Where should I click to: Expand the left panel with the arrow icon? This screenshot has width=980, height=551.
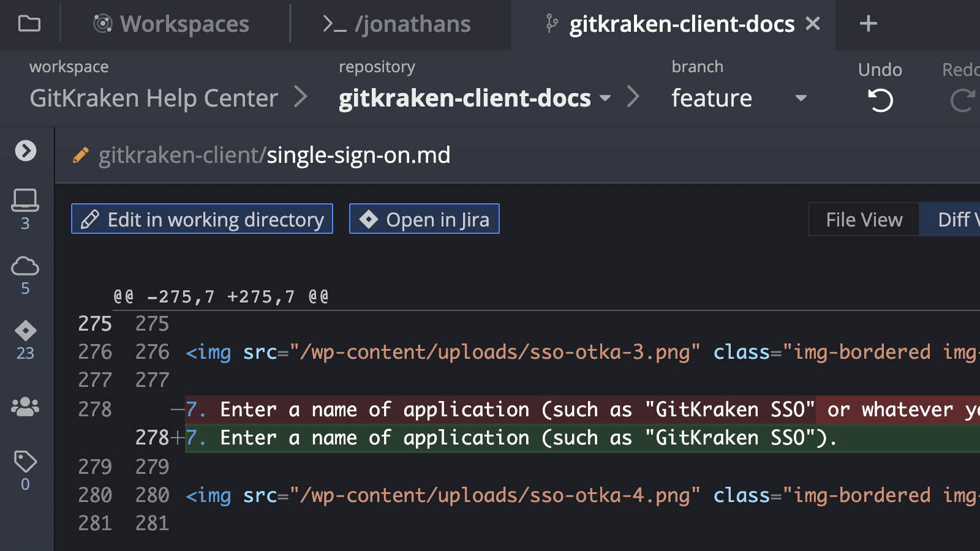[x=26, y=150]
